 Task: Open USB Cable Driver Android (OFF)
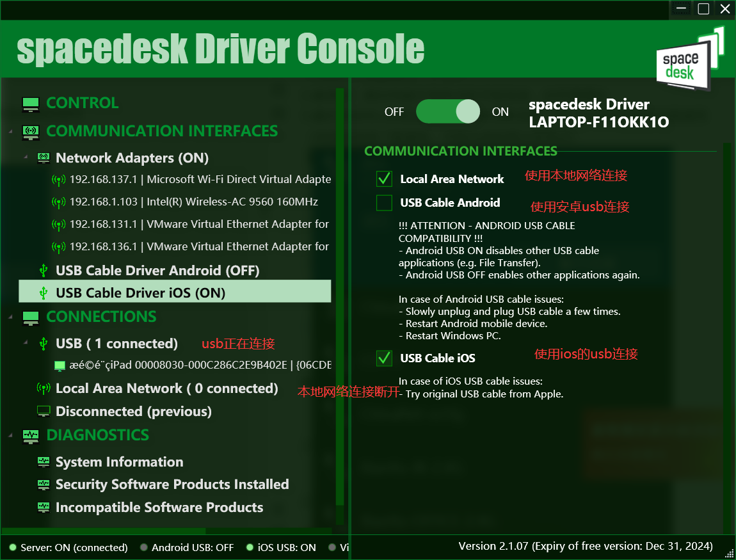157,271
